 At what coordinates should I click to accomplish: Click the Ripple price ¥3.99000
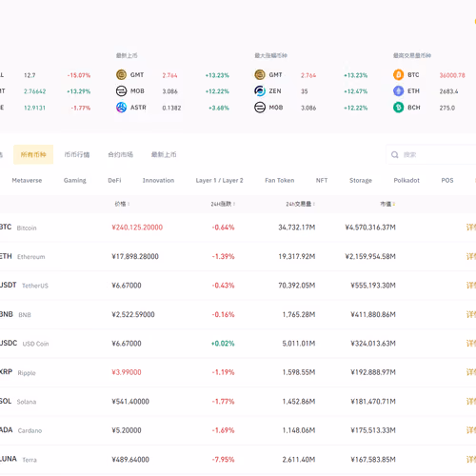coord(127,372)
